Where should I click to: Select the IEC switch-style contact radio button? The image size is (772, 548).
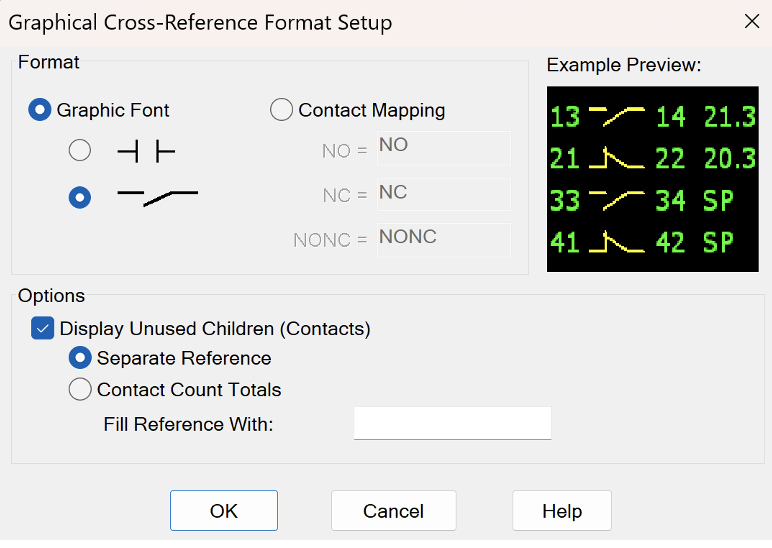(x=80, y=197)
